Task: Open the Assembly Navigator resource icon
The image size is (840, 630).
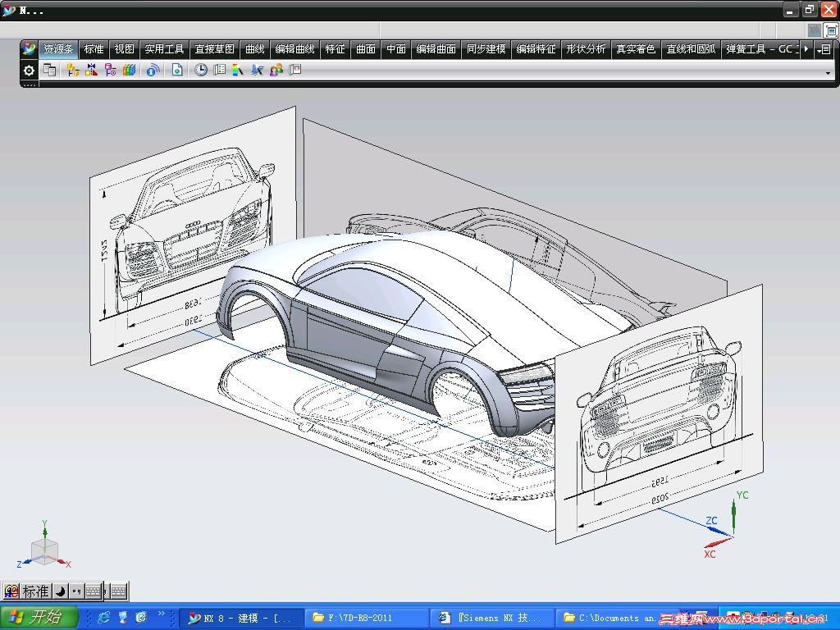Action: tap(73, 70)
